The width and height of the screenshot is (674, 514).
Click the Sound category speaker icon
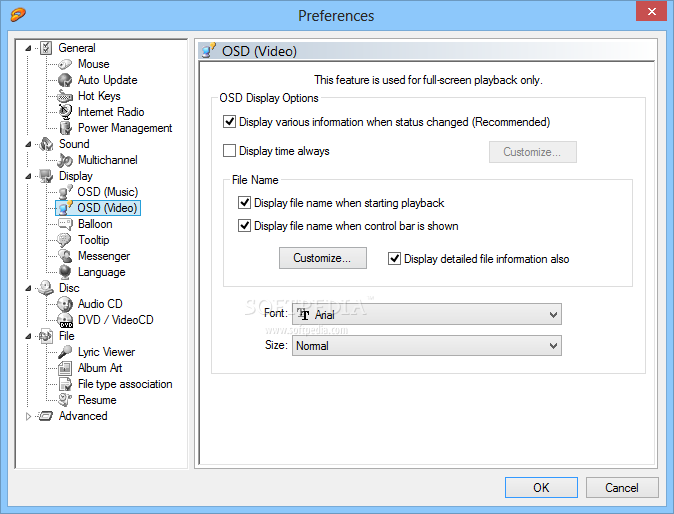pyautogui.click(x=46, y=144)
